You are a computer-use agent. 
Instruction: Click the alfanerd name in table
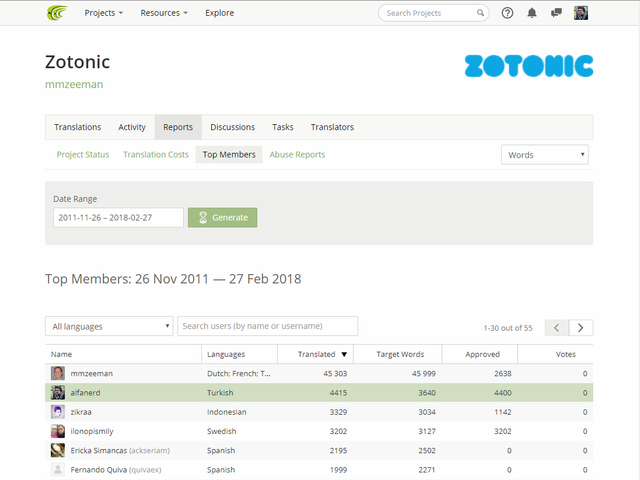(85, 393)
